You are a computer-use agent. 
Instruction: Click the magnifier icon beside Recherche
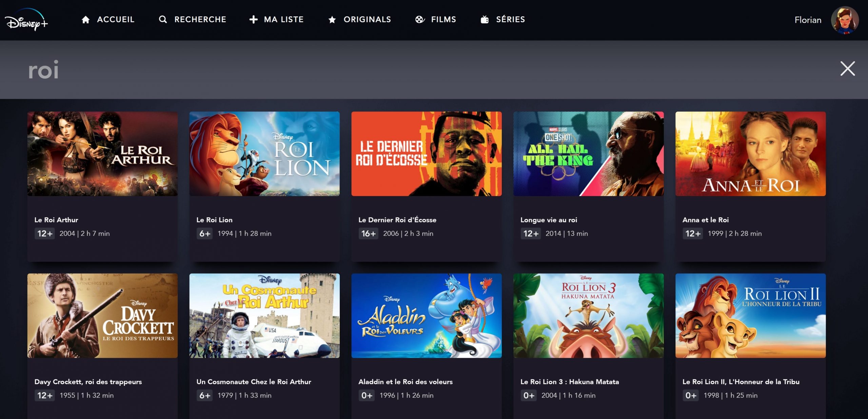tap(163, 19)
